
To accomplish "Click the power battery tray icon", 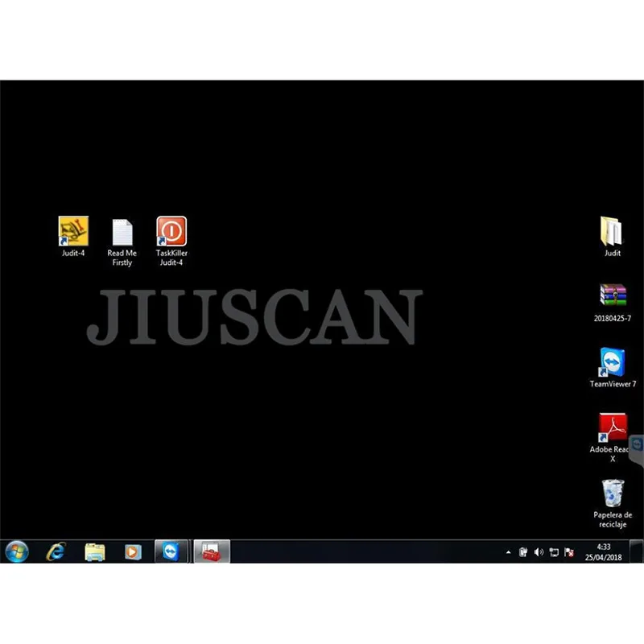I will [x=522, y=552].
